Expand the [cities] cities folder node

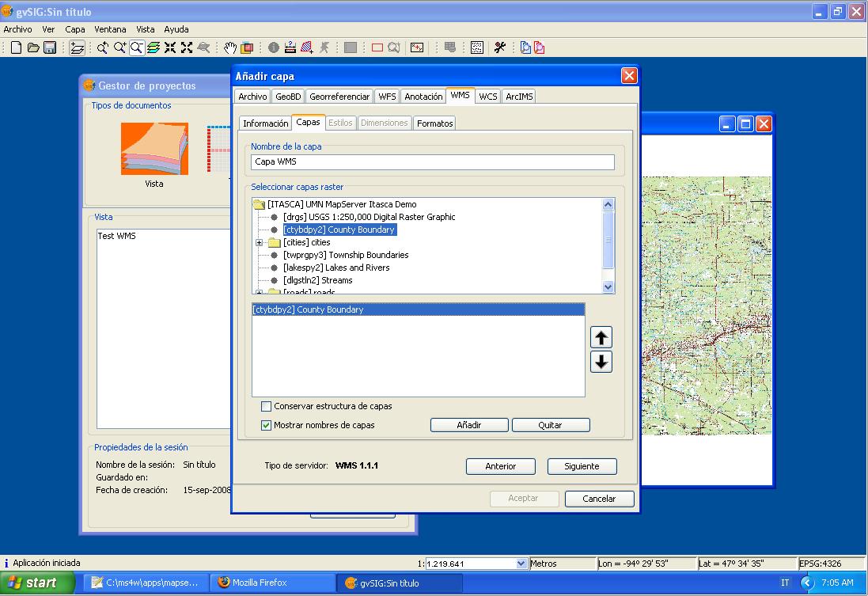(x=259, y=242)
